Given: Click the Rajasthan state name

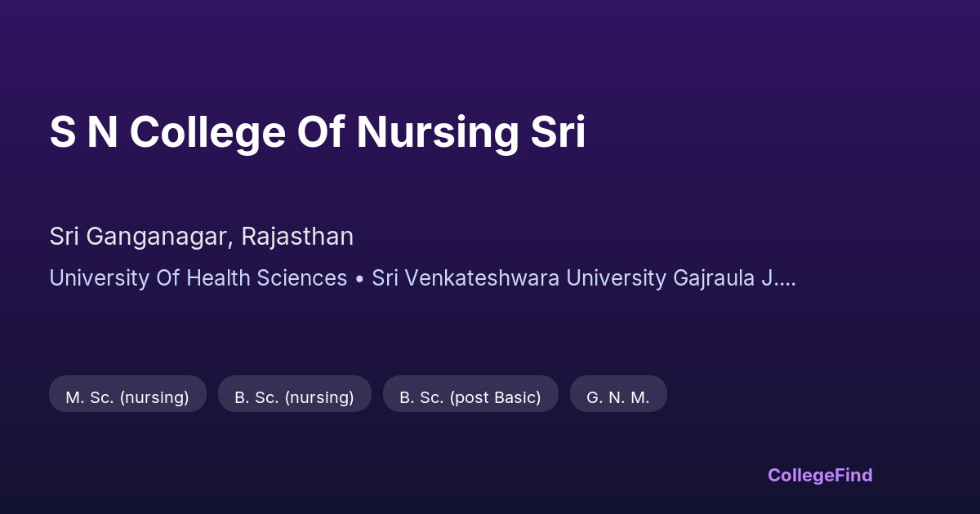Looking at the screenshot, I should tap(297, 237).
